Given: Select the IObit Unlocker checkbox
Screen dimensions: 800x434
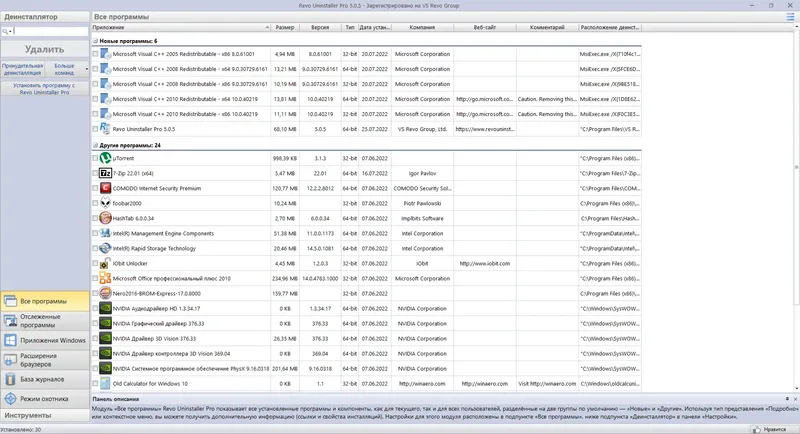Looking at the screenshot, I should point(95,263).
